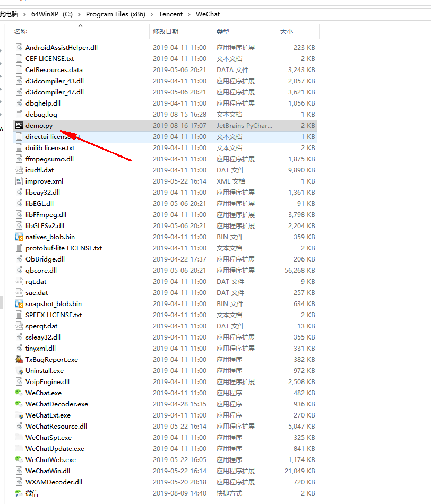Go to 64WinXP (C:) in breadcrumb
Viewport: 431px width, 504px height.
52,14
